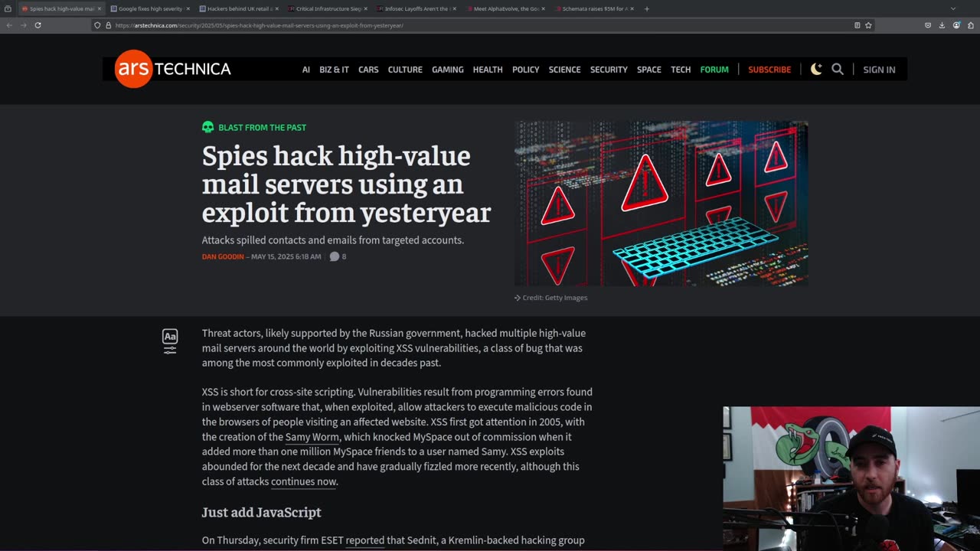Open the tracking protection shield icon

point(97,25)
